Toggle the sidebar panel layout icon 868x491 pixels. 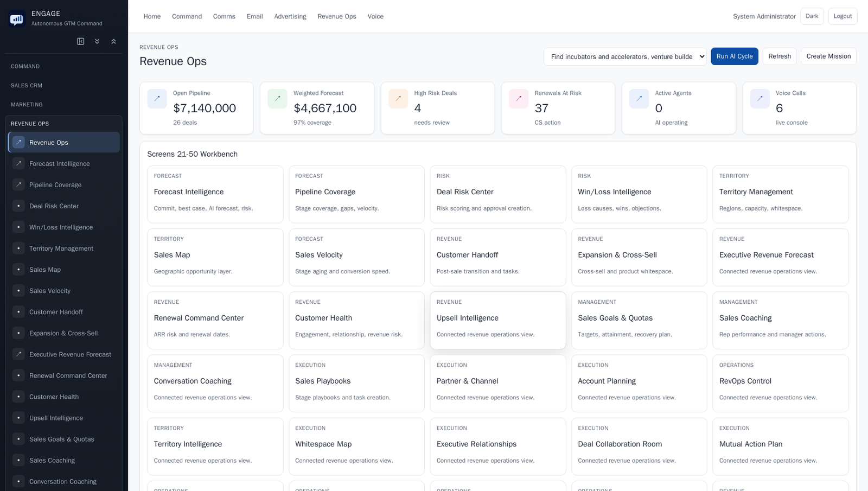click(81, 41)
